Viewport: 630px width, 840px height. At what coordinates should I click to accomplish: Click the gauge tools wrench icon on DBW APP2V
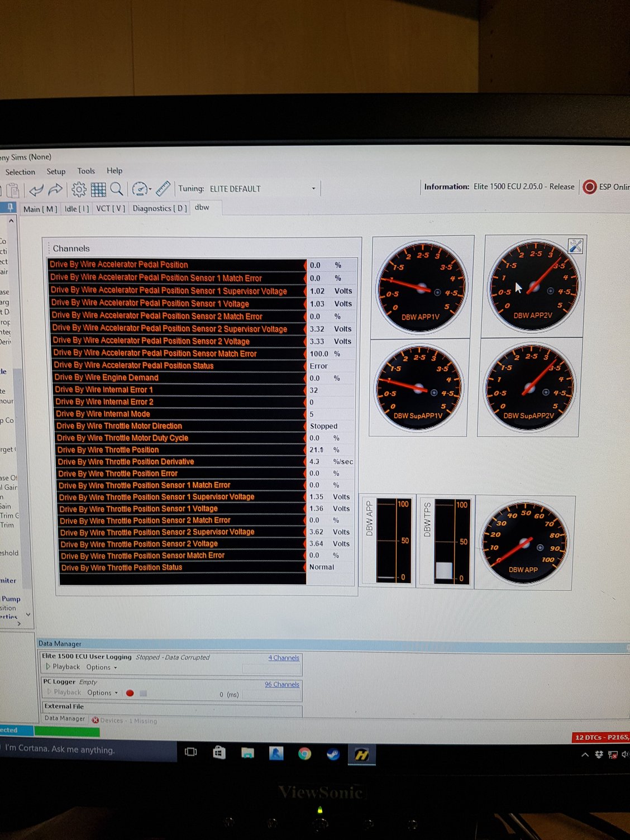coord(575,246)
